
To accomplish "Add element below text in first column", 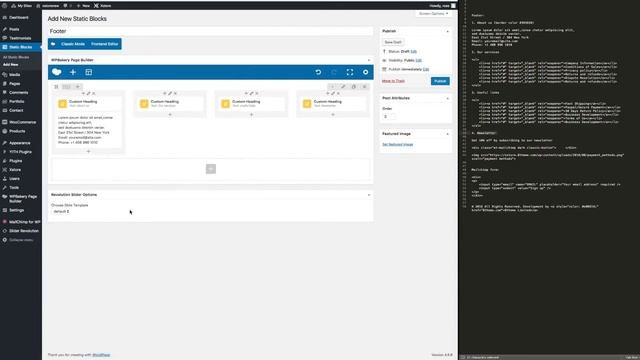I will coord(89,151).
